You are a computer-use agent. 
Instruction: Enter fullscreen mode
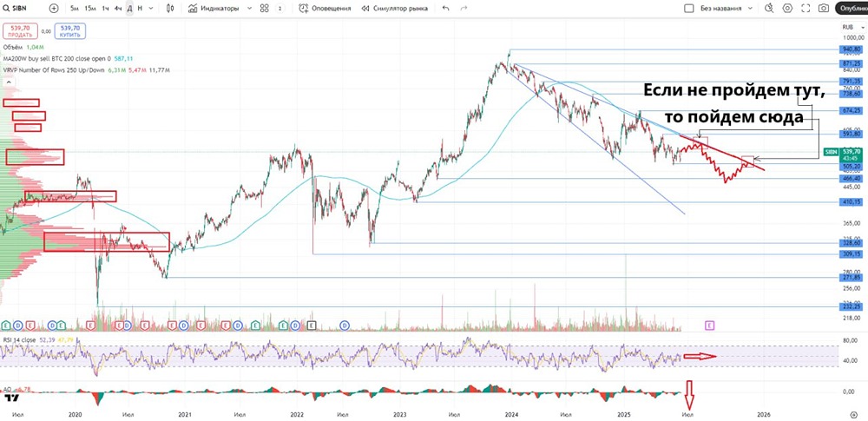coord(806,9)
